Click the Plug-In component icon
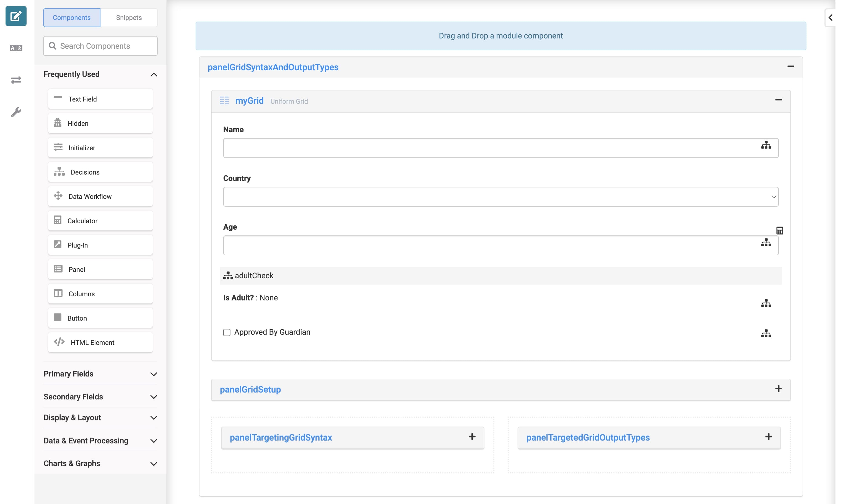 58,245
